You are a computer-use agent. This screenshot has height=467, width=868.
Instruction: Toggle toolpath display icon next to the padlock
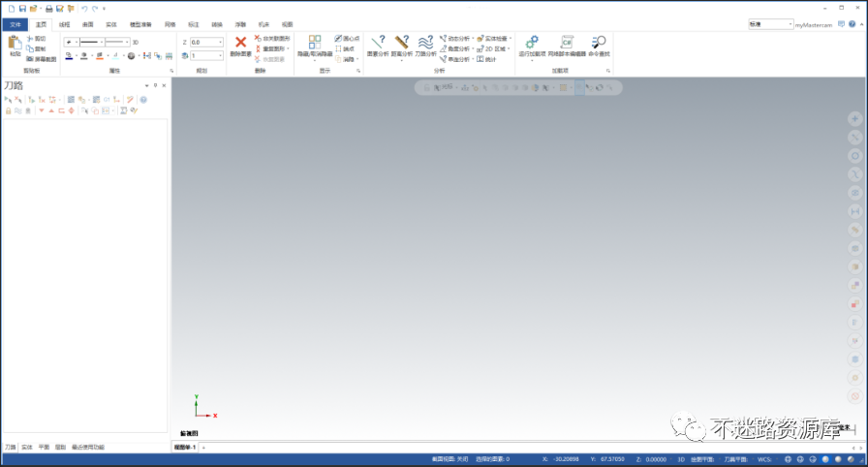pyautogui.click(x=17, y=110)
